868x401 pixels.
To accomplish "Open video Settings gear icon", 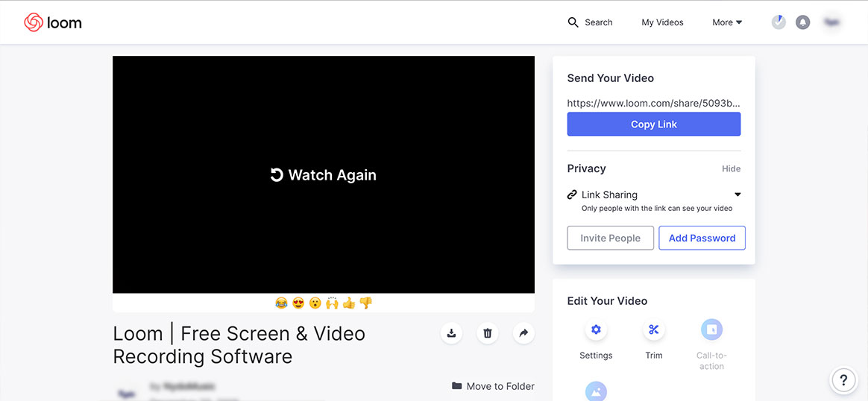I will [596, 329].
